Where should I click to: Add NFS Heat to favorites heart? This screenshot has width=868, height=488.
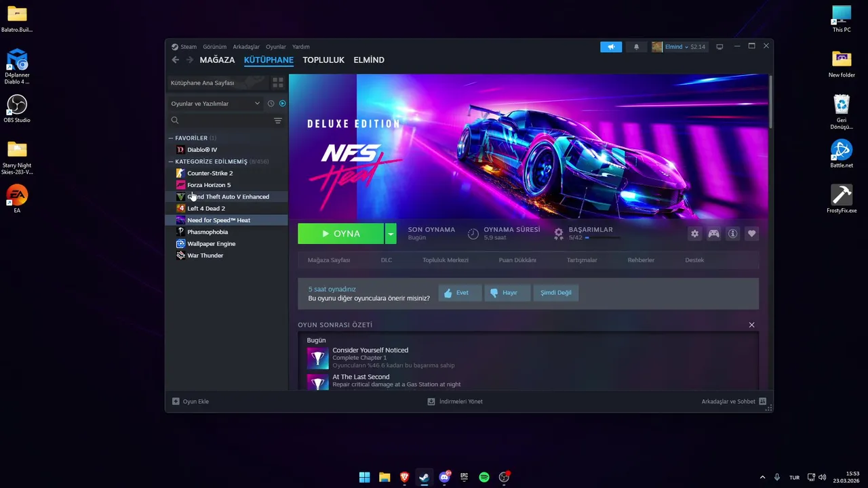tap(751, 234)
